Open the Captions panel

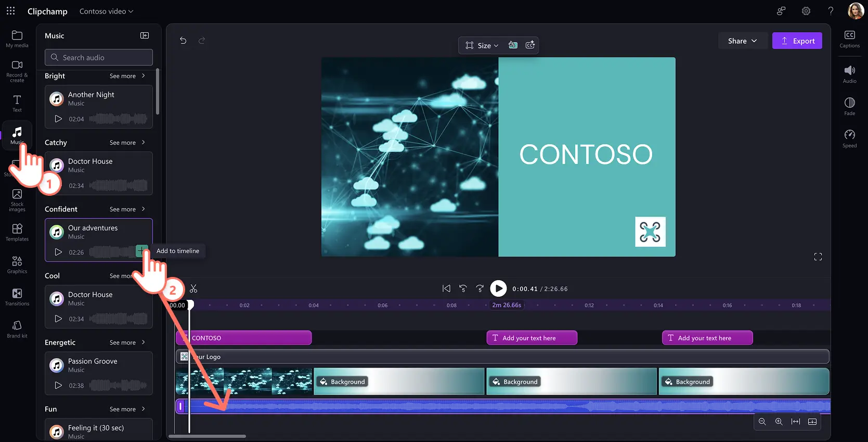tap(850, 39)
